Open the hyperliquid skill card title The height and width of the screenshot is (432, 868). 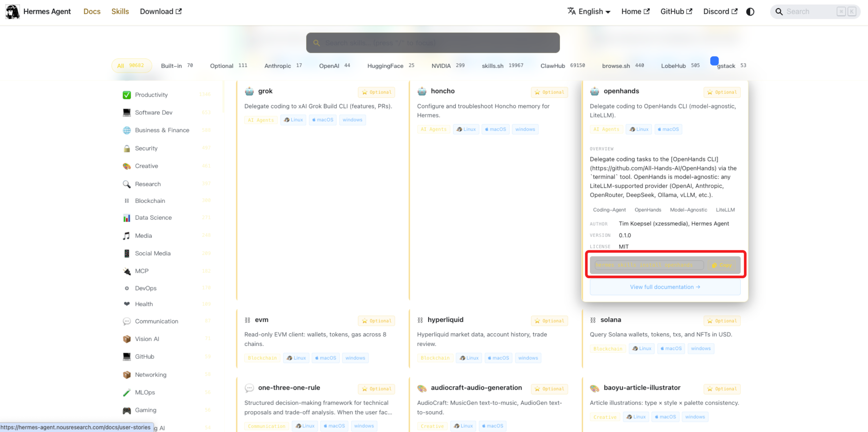446,320
